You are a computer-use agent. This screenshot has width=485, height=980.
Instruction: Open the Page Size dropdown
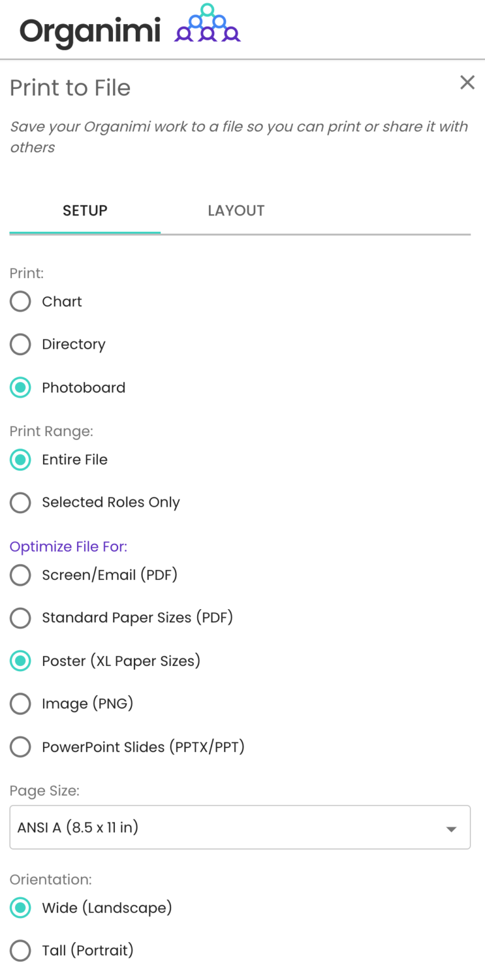tap(240, 826)
